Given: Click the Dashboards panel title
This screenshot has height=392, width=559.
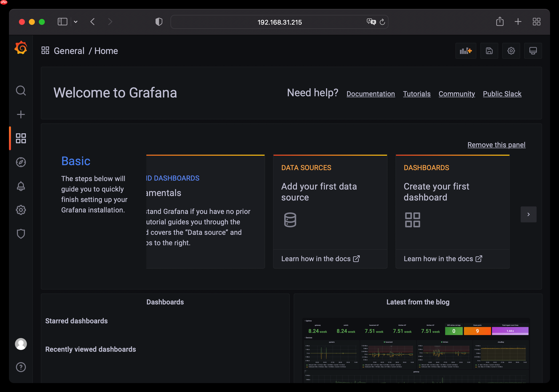Looking at the screenshot, I should click(165, 302).
